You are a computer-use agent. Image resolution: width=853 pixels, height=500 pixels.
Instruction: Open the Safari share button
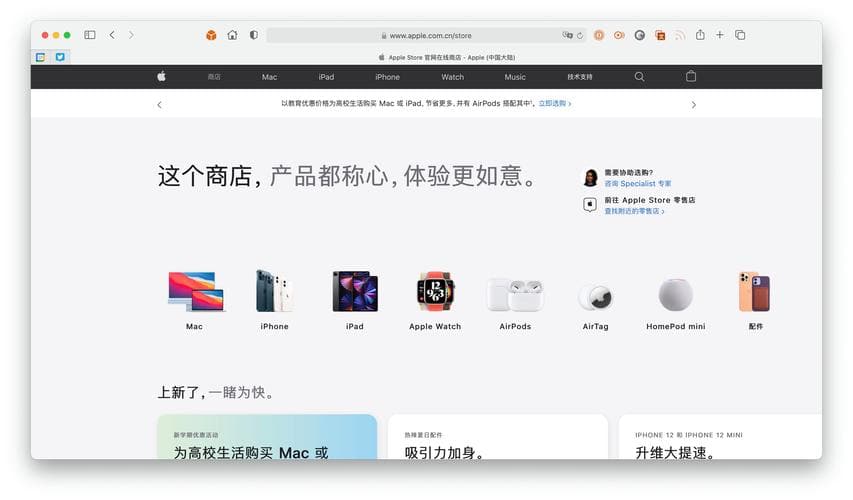[701, 35]
